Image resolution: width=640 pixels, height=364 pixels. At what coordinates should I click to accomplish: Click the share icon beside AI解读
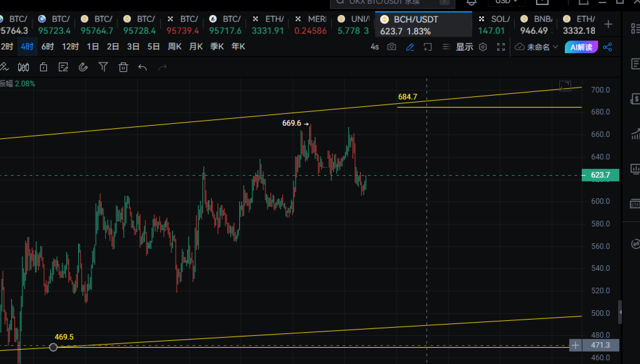pos(607,47)
